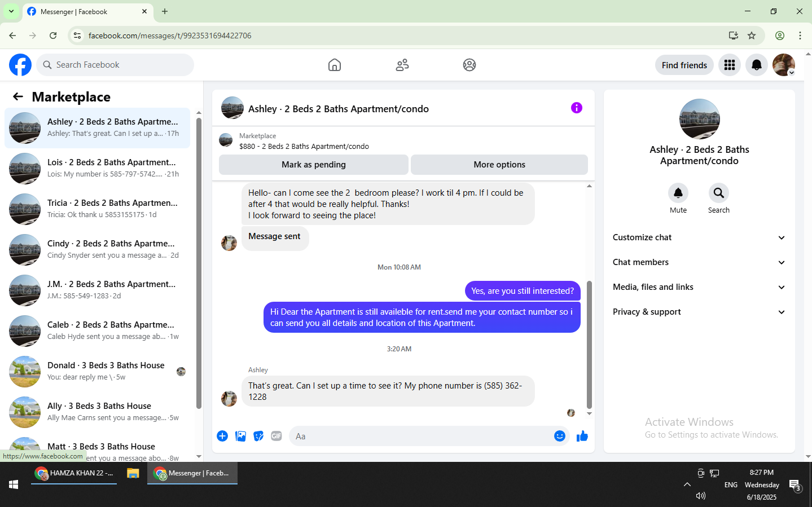Open Donald 3 Beds 3 Baths House conversation
Screen dimensions: 812x507
click(x=97, y=372)
